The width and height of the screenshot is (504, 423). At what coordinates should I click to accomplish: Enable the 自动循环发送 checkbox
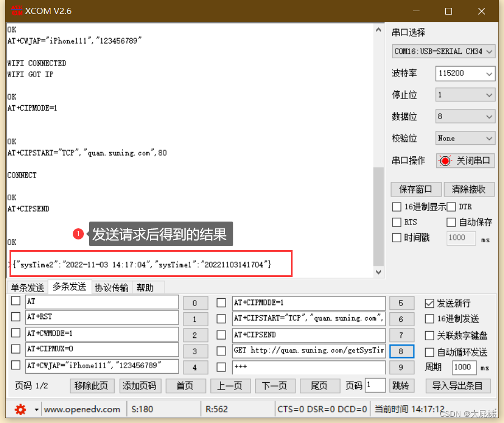coord(430,352)
